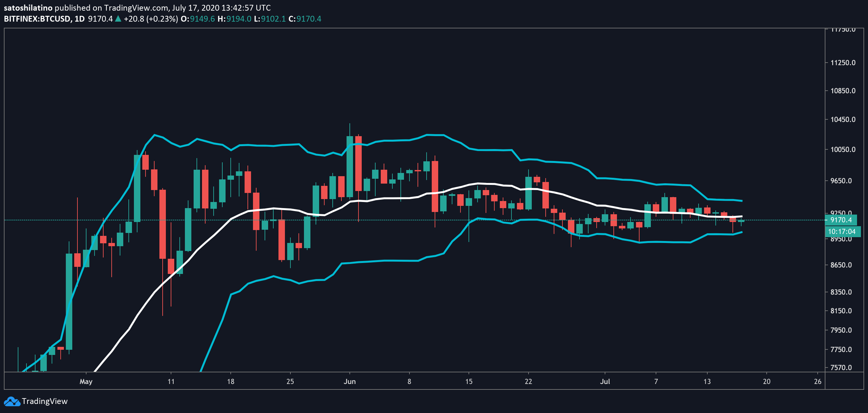Select the 11250.0 price axis label
Viewport: 868px width, 413px height.
pos(843,63)
